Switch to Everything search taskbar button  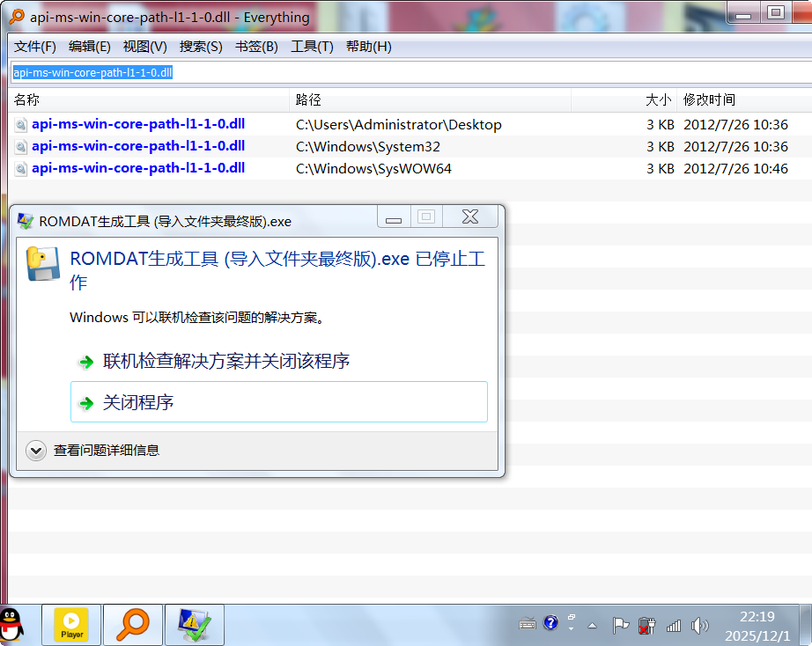point(133,624)
